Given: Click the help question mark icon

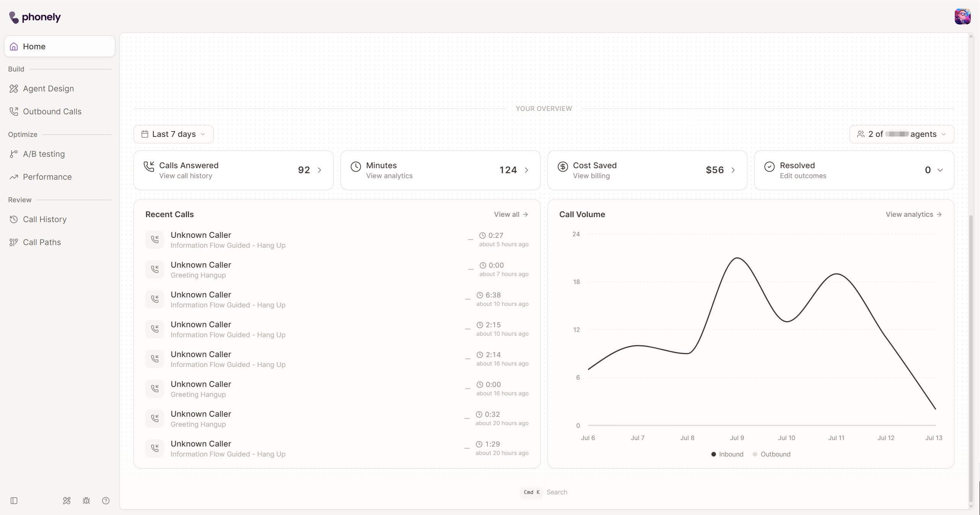Looking at the screenshot, I should (x=106, y=500).
